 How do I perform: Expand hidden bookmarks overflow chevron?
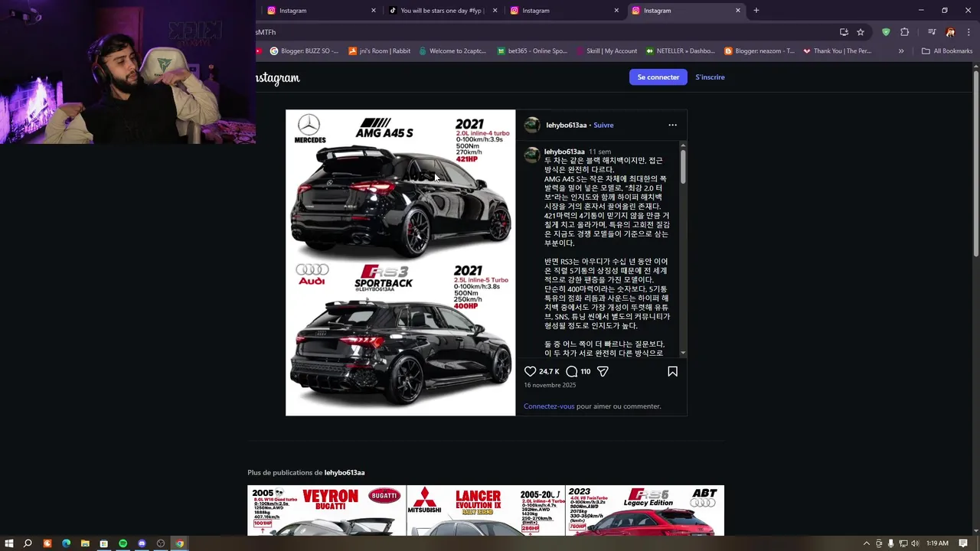click(901, 51)
